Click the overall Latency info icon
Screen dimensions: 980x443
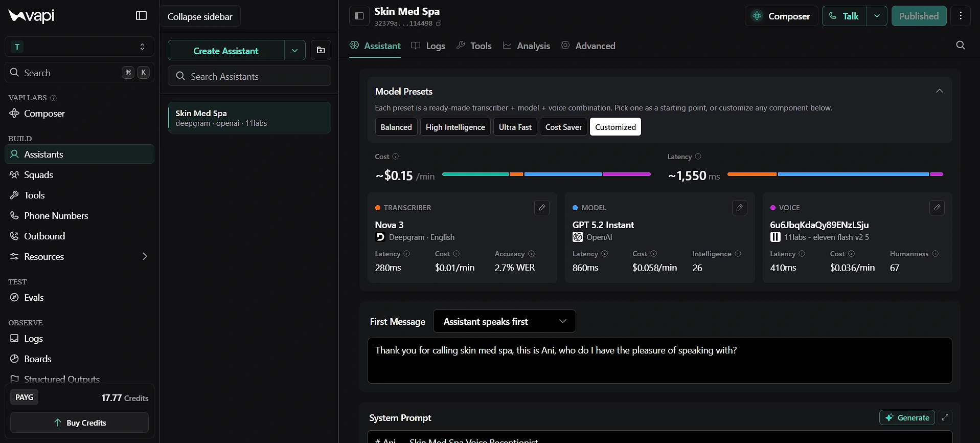(698, 157)
